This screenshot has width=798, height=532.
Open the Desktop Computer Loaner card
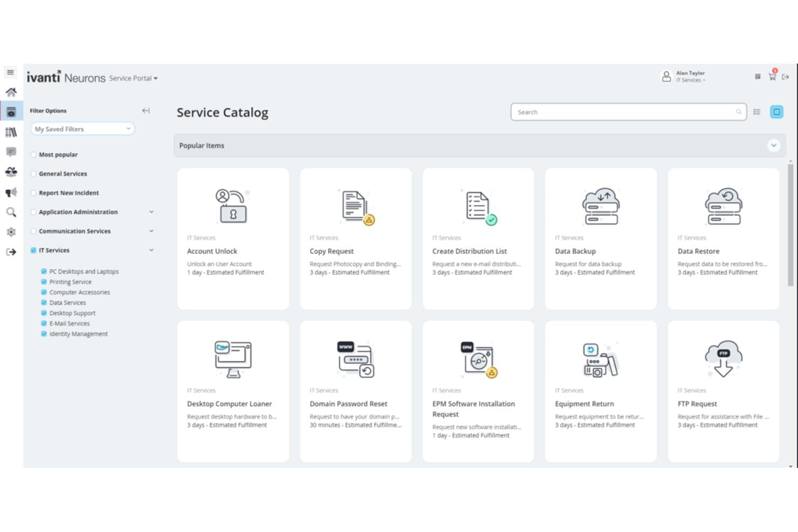click(x=232, y=391)
